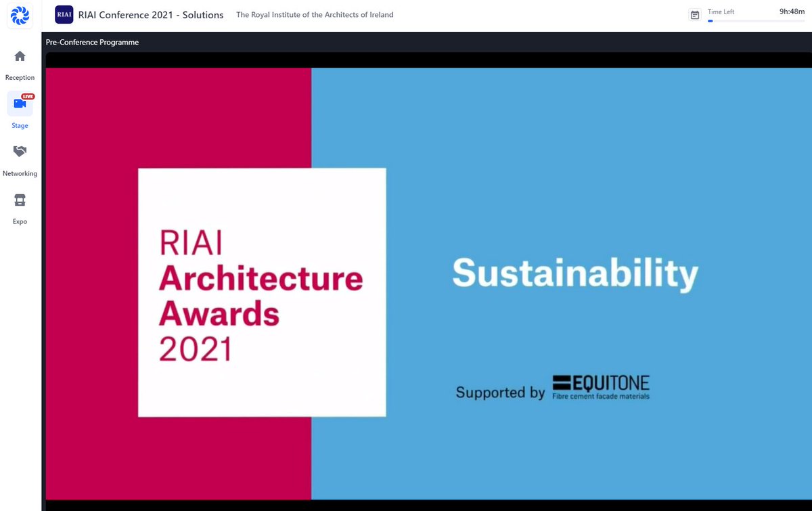This screenshot has height=511, width=812.
Task: Open the Reception home icon
Action: click(20, 55)
